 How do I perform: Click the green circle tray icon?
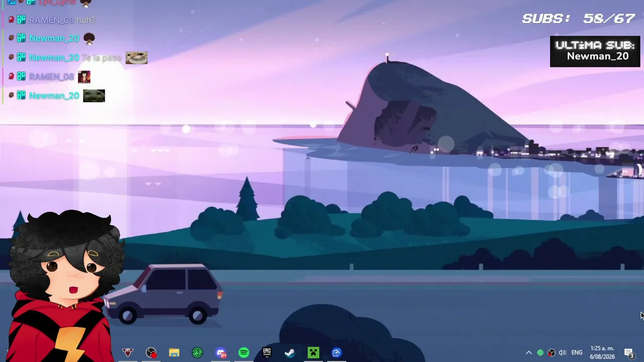click(540, 352)
